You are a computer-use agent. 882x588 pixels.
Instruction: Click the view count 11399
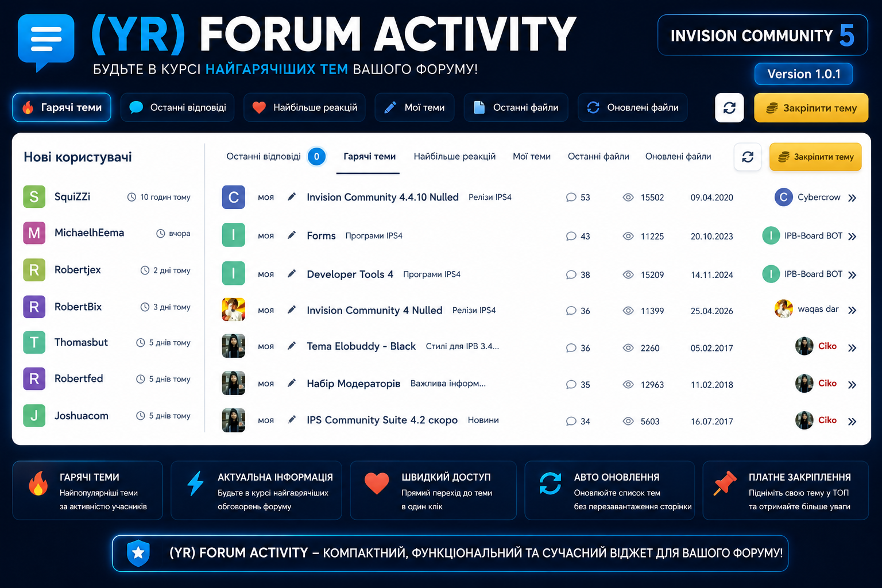pyautogui.click(x=652, y=311)
